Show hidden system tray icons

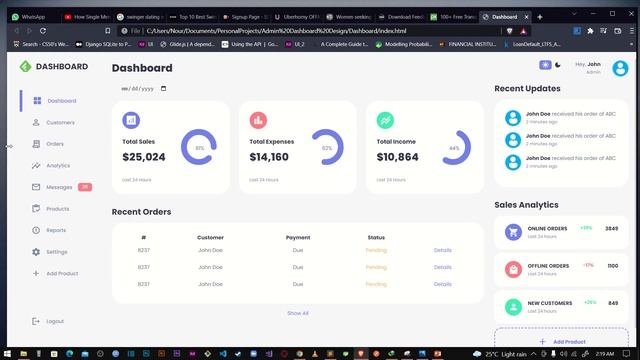pos(533,354)
